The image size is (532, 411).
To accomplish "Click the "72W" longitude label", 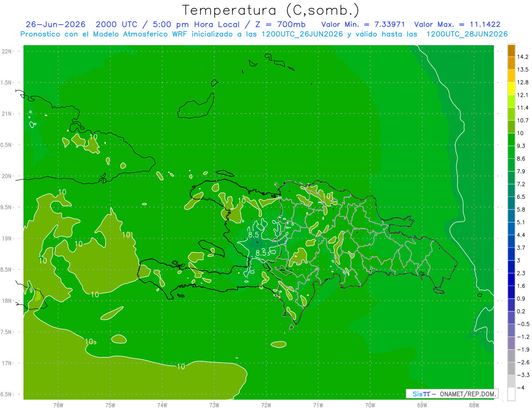I will click(266, 405).
